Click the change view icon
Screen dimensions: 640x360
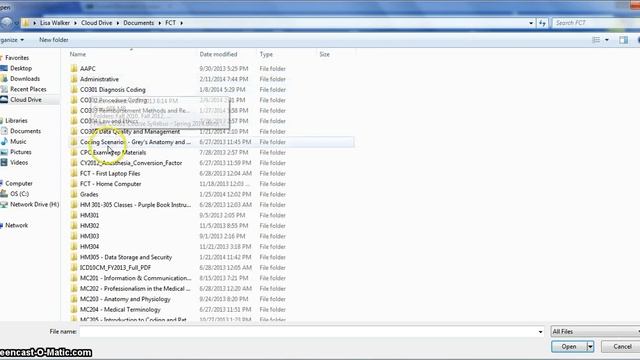coord(596,40)
